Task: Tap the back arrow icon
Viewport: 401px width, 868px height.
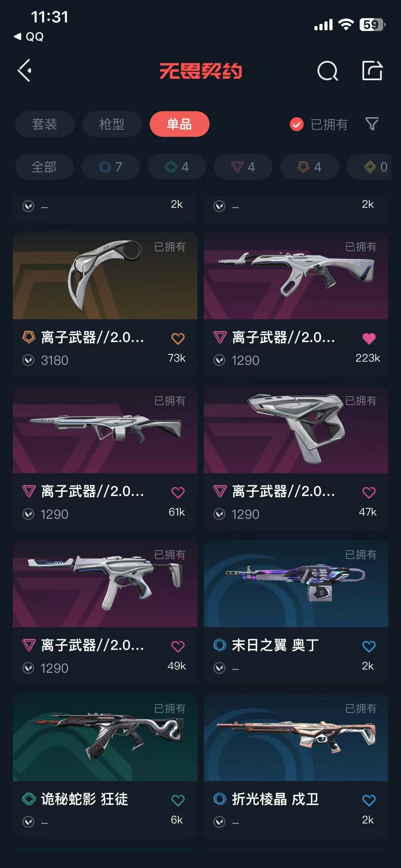Action: coord(25,71)
